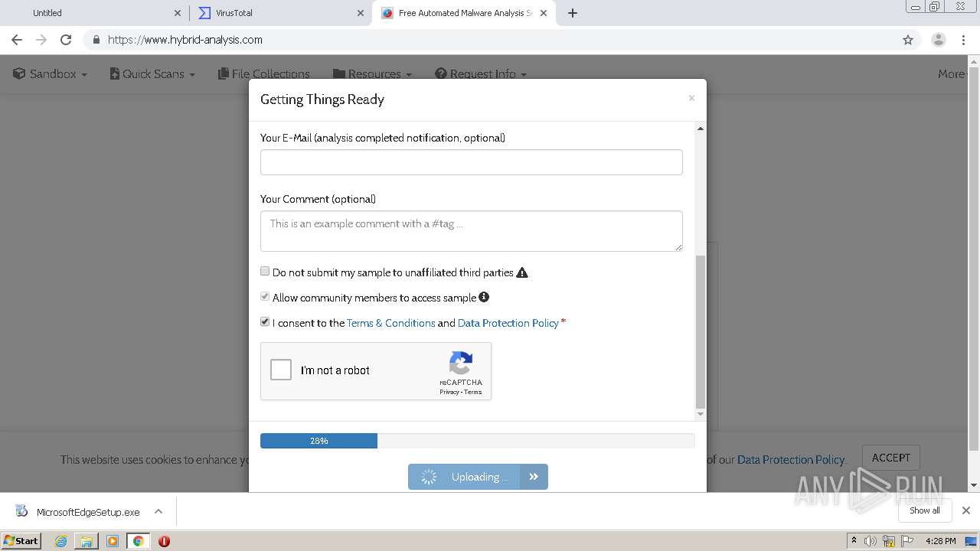
Task: Click the dialog's vertical scrollbar thumb
Action: [700, 332]
